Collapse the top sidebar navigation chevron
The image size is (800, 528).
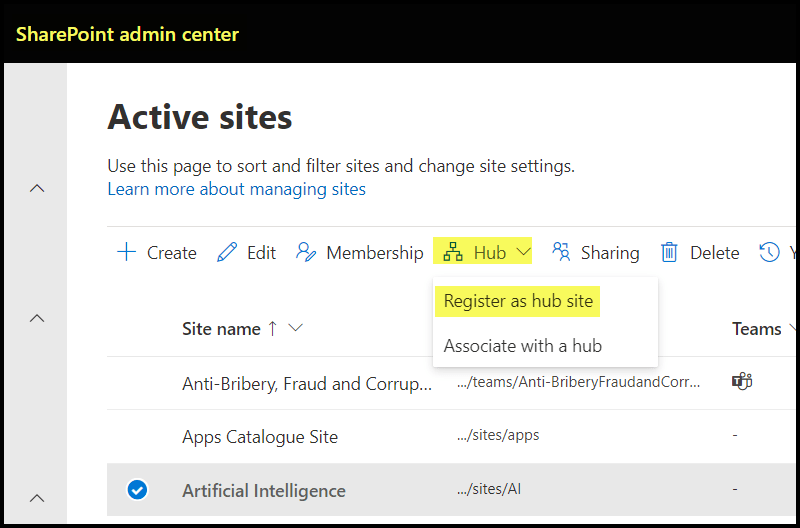37,188
